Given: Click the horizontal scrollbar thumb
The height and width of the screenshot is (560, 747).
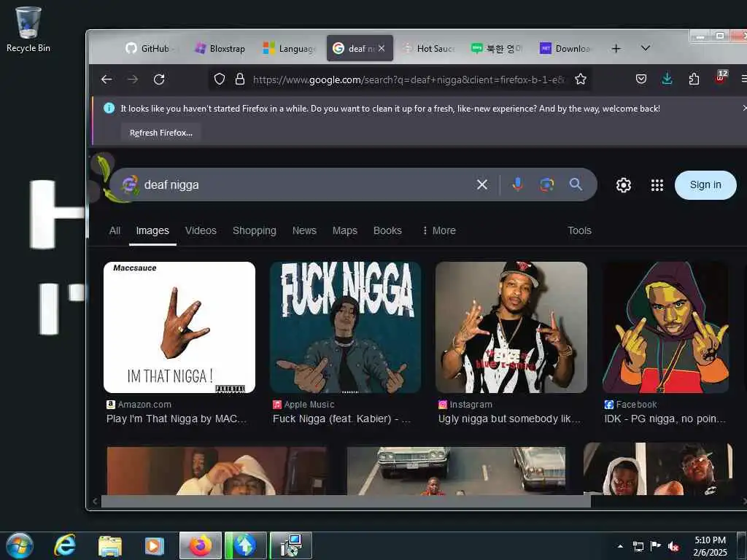Looking at the screenshot, I should (346, 501).
